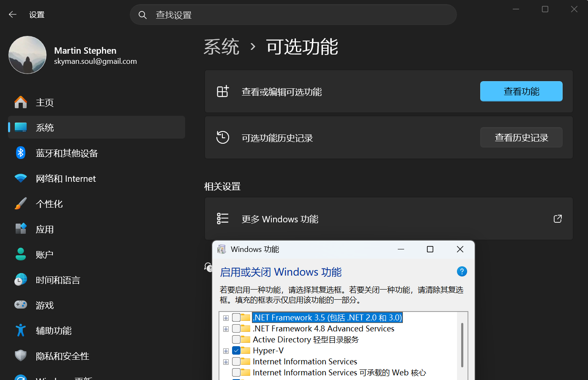The height and width of the screenshot is (380, 588).
Task: Select the 游戏 controller icon
Action: point(21,305)
